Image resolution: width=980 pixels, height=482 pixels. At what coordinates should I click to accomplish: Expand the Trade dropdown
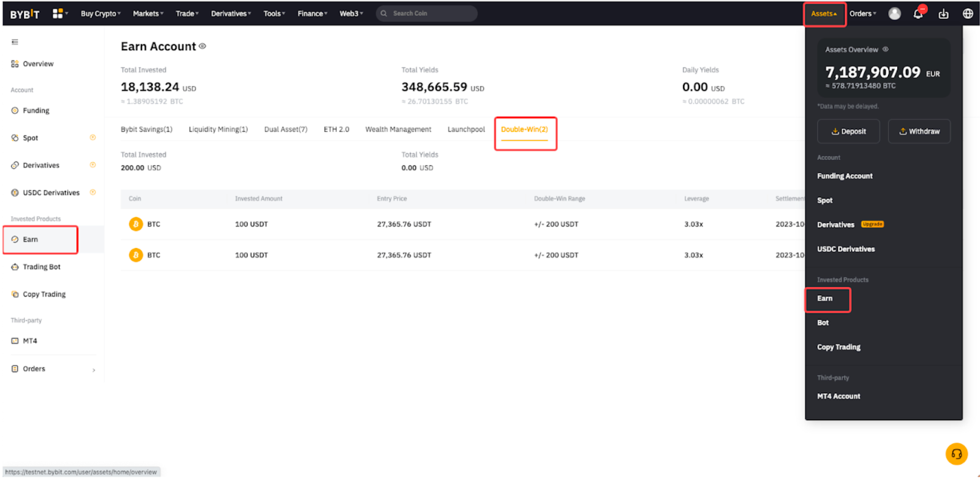[187, 13]
